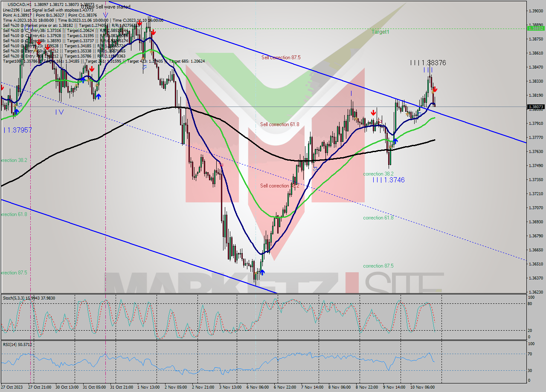The image size is (546, 392).
Task: Click blue up arrow after the 1.3746 low
Action: point(395,141)
